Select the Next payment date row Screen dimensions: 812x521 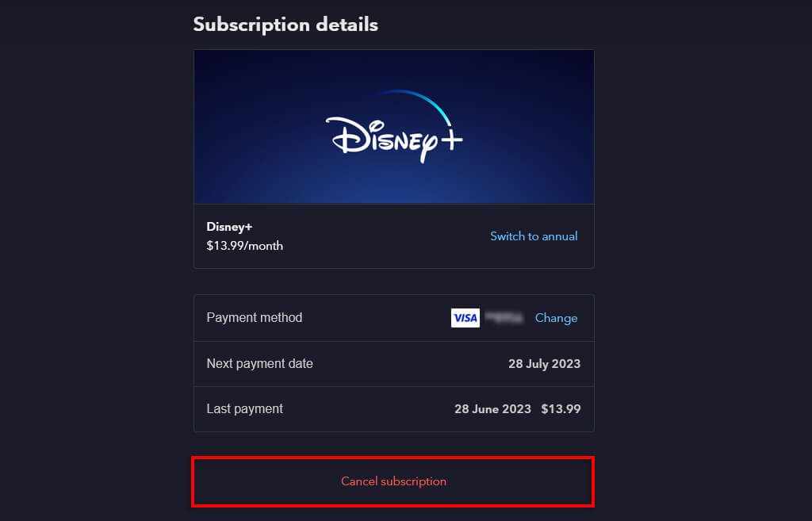pos(394,363)
